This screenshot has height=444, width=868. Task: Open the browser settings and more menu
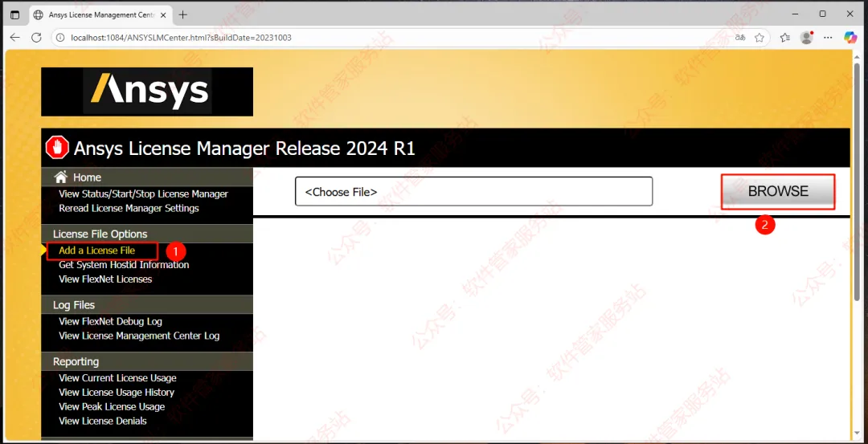(x=828, y=38)
